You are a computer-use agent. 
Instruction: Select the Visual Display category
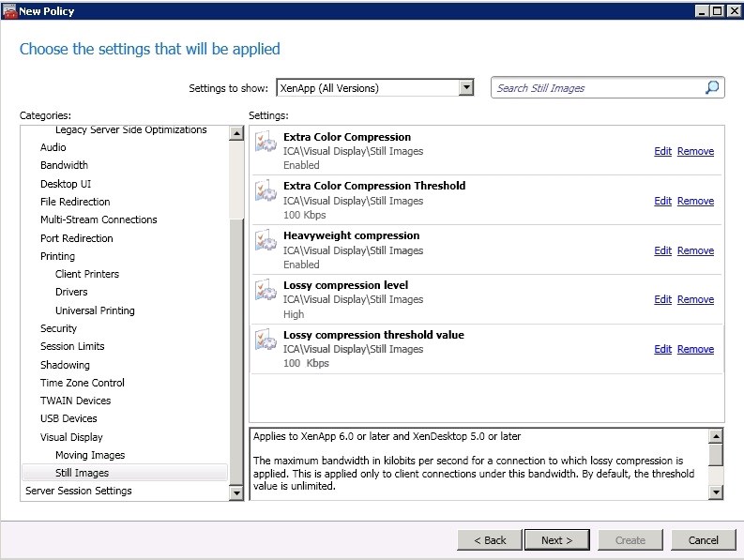[x=71, y=437]
